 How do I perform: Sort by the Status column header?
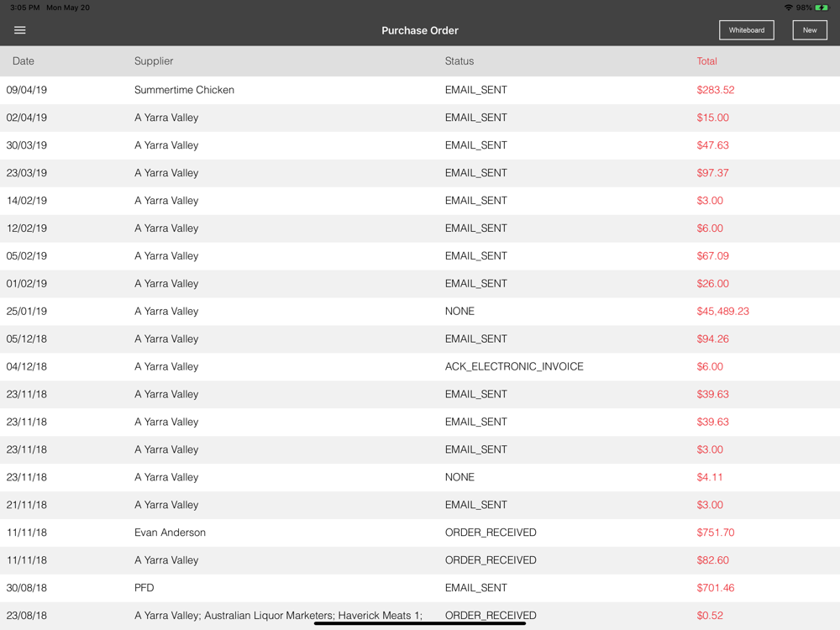coord(459,61)
